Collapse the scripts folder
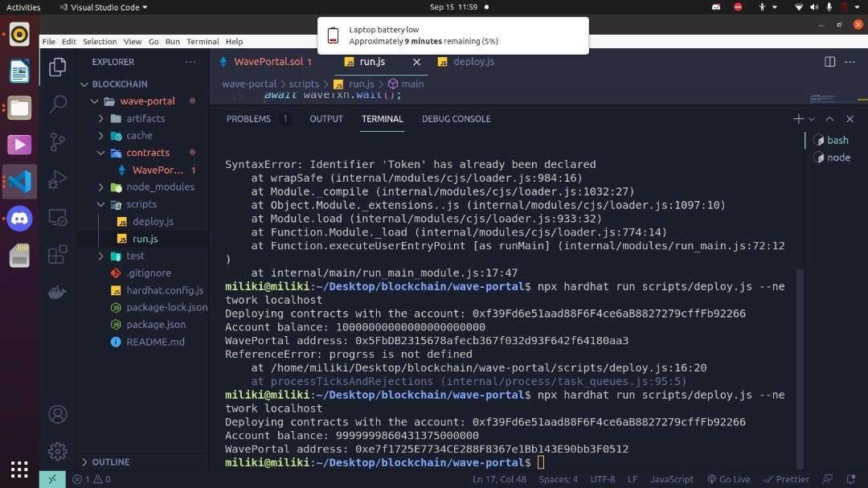The width and height of the screenshot is (868, 488). 100,204
